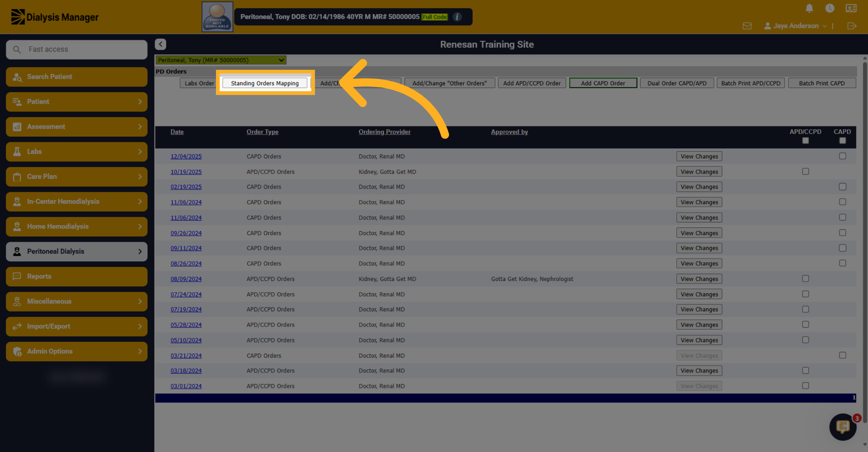The height and width of the screenshot is (452, 868).
Task: Expand the Labs sidebar menu
Action: pyautogui.click(x=77, y=152)
